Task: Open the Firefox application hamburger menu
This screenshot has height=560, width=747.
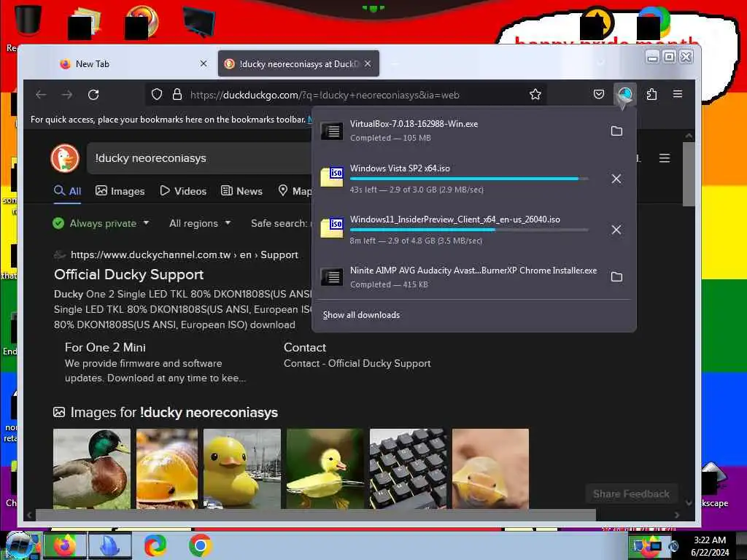Action: [x=678, y=94]
